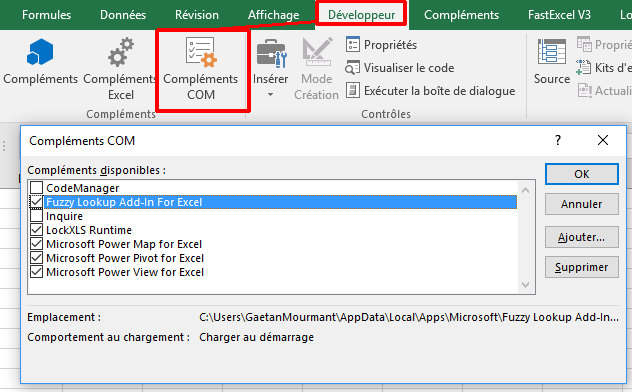This screenshot has height=392, width=632.
Task: Open the Compléments COM dialog button
Action: click(x=201, y=68)
